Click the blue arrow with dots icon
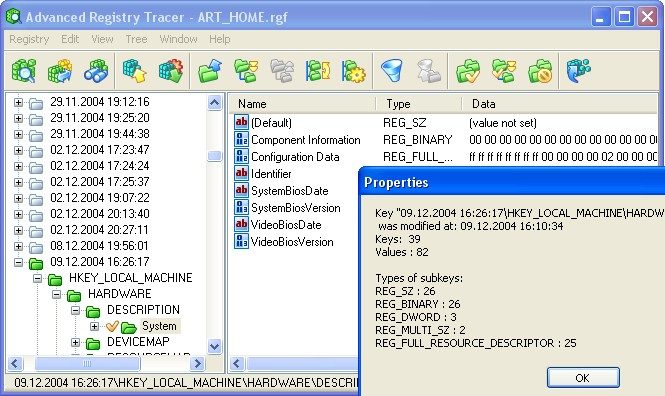This screenshot has width=665, height=396. tap(578, 70)
